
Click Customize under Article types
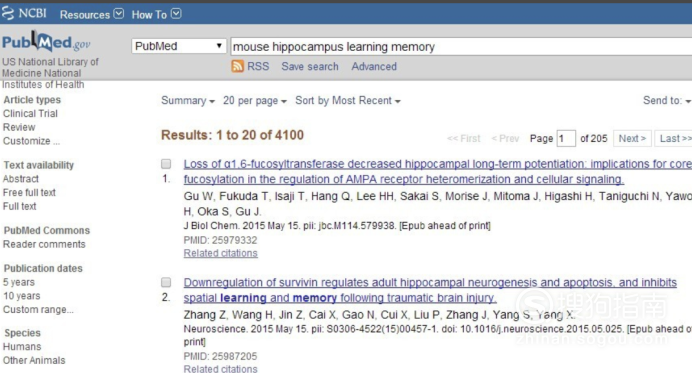click(x=31, y=141)
